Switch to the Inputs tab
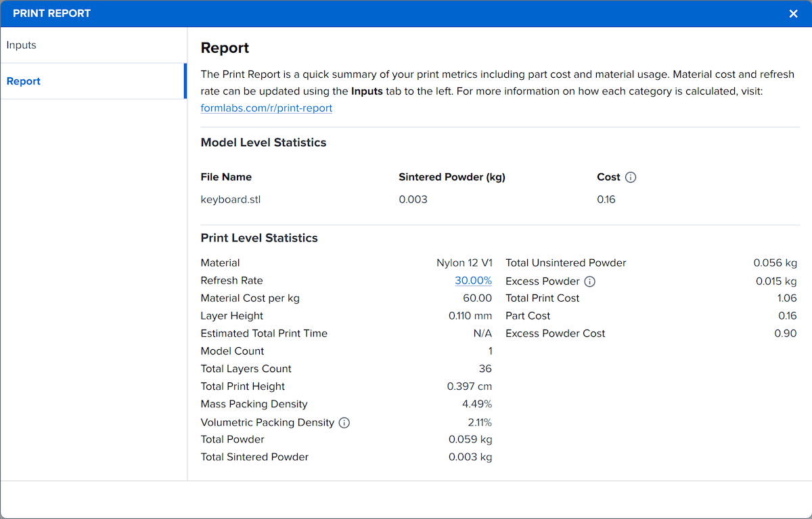Image resolution: width=812 pixels, height=519 pixels. pos(93,45)
